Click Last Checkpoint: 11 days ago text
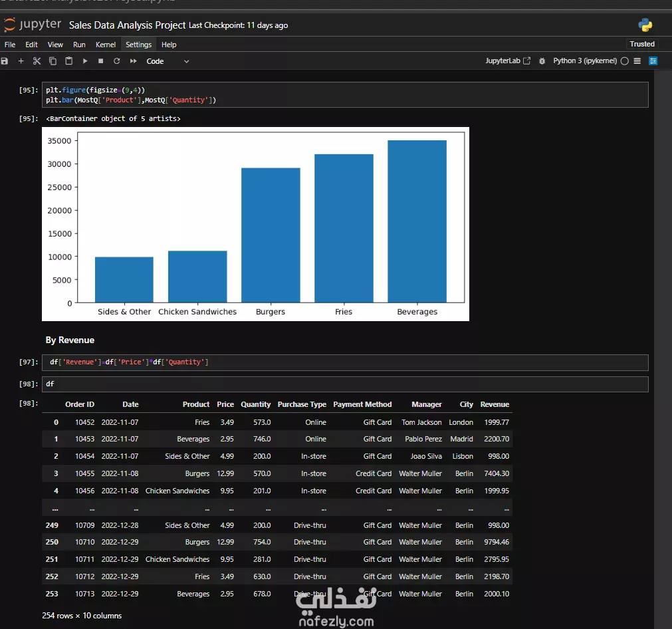This screenshot has height=629, width=672. [x=238, y=25]
